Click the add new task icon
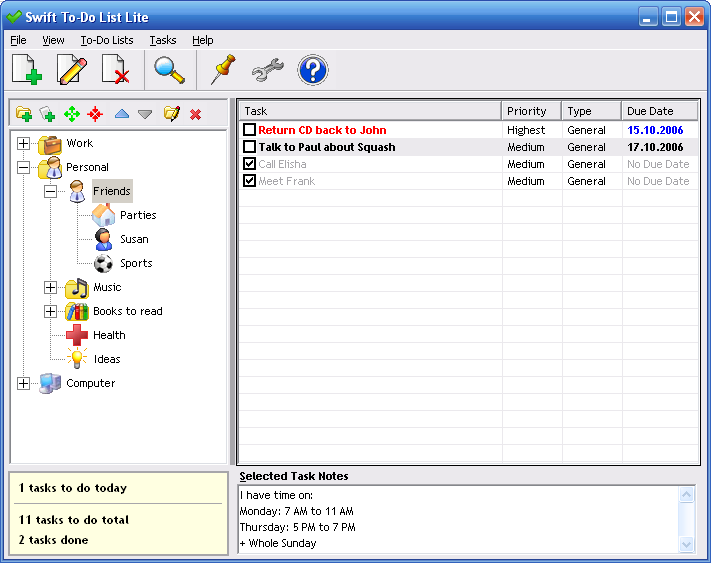711x563 pixels. (x=27, y=71)
